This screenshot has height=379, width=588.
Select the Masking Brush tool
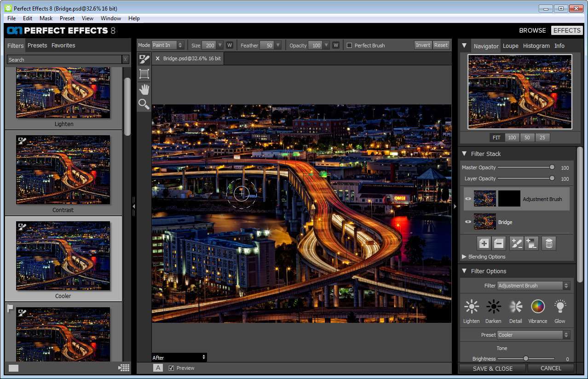coord(144,59)
